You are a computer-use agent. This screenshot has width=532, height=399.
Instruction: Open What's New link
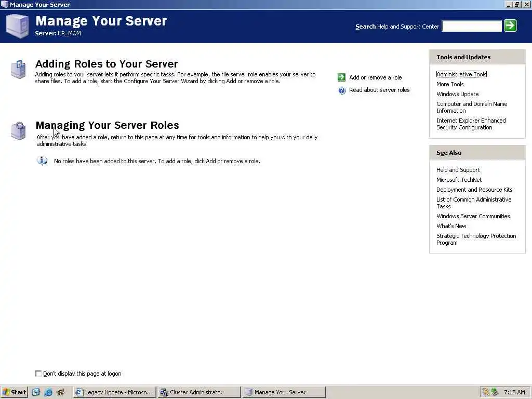click(451, 226)
